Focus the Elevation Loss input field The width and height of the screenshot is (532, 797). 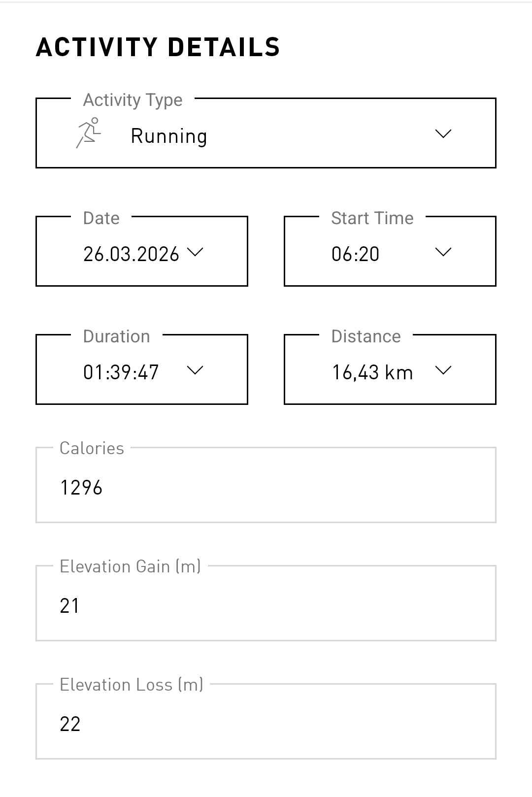[266, 721]
